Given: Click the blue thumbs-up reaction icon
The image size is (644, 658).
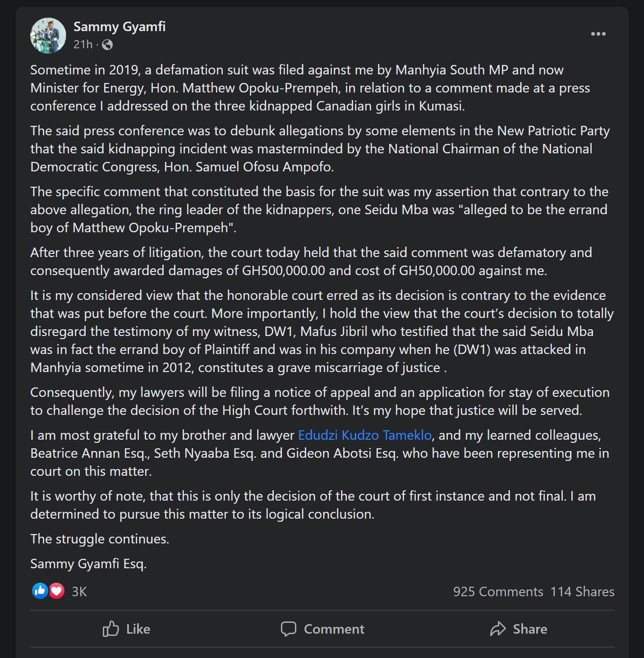Looking at the screenshot, I should point(40,591).
